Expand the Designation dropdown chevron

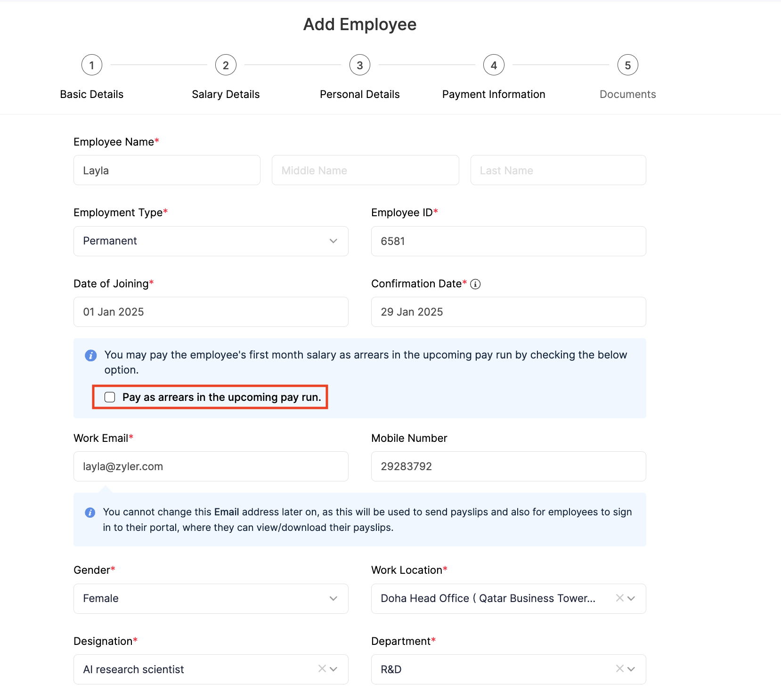pos(334,669)
